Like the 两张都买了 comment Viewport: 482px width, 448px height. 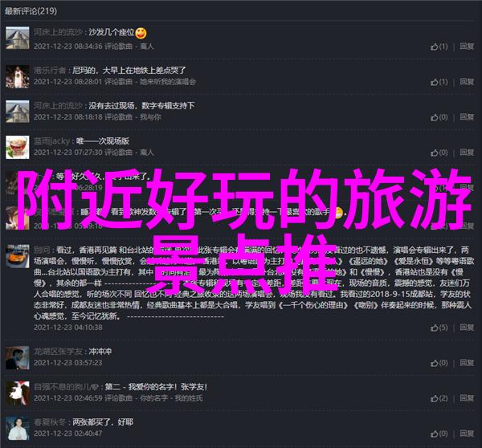pos(439,434)
